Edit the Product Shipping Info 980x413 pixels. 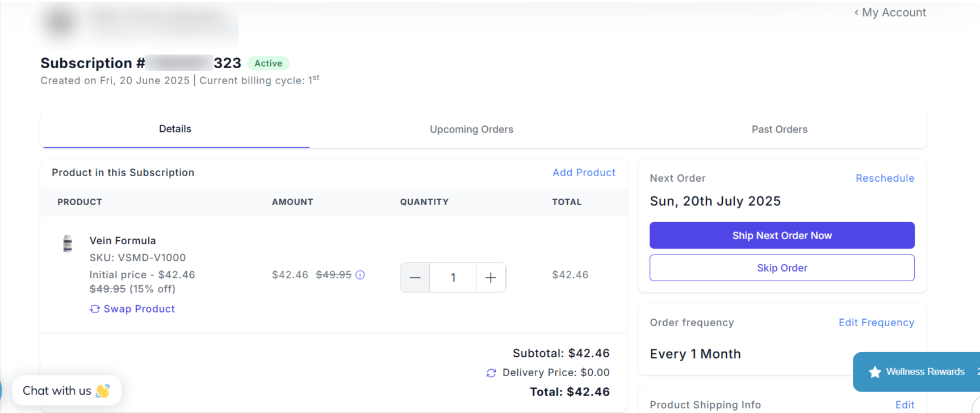[x=904, y=404]
